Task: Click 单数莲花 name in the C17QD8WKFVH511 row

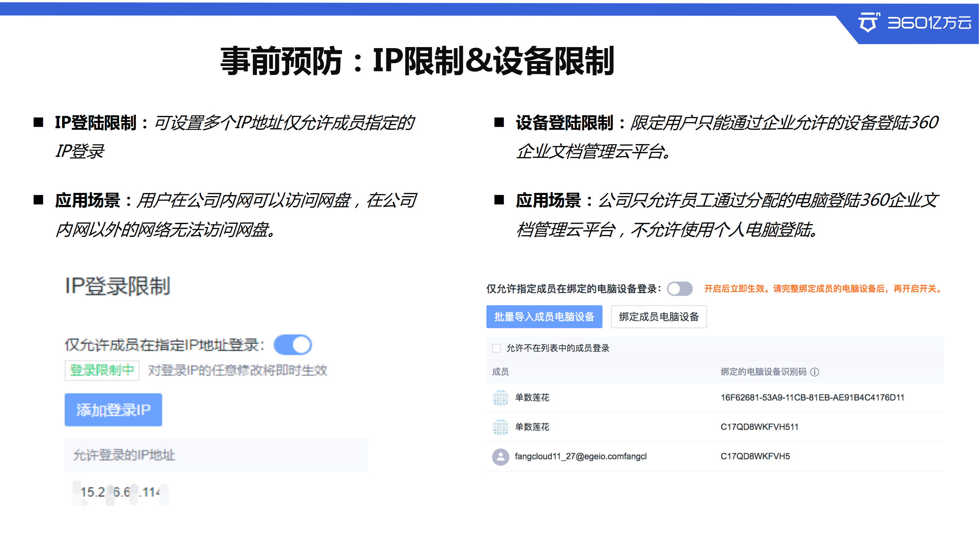Action: pyautogui.click(x=532, y=426)
